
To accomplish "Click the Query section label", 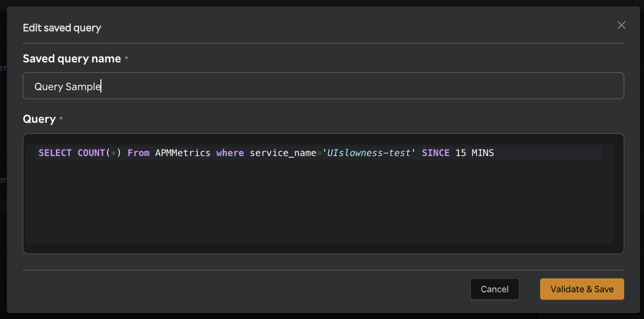I will coord(40,119).
